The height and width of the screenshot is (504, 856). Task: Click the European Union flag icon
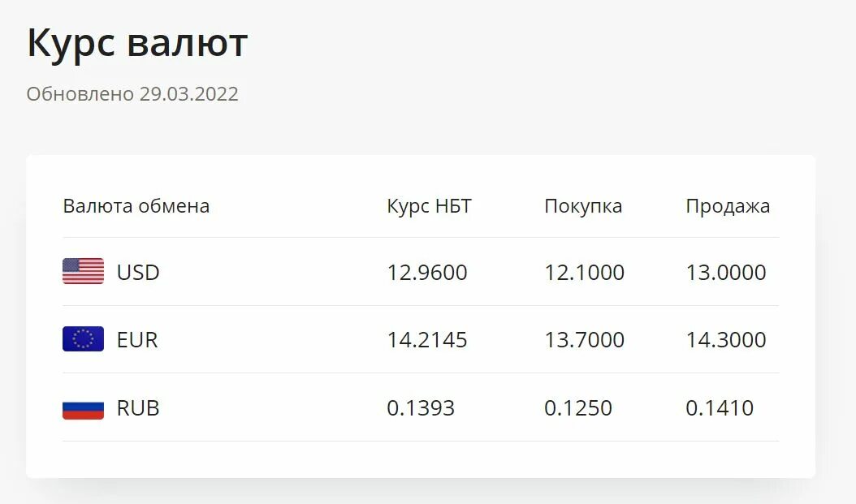point(83,338)
